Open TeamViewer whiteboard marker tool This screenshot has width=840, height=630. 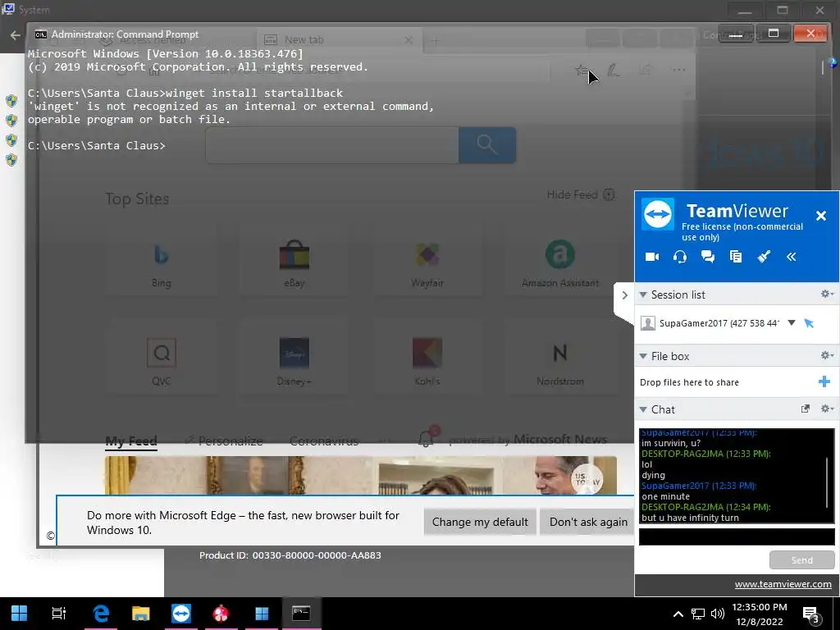[x=764, y=257]
